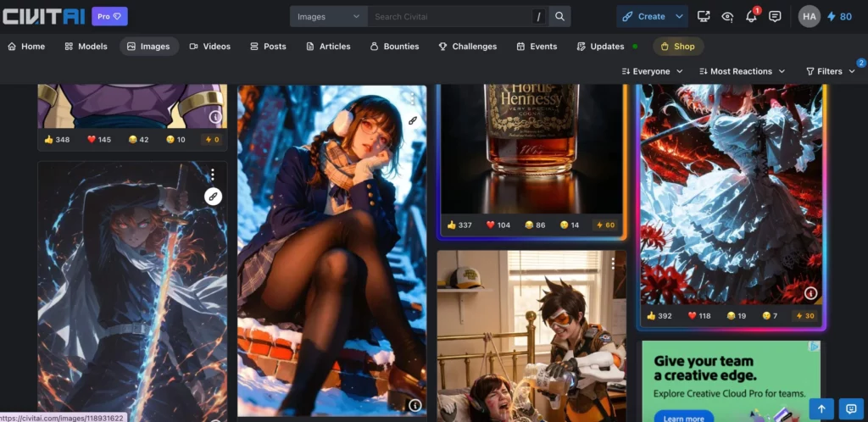
Task: Click remix icon on snow girl image
Action: 413,120
